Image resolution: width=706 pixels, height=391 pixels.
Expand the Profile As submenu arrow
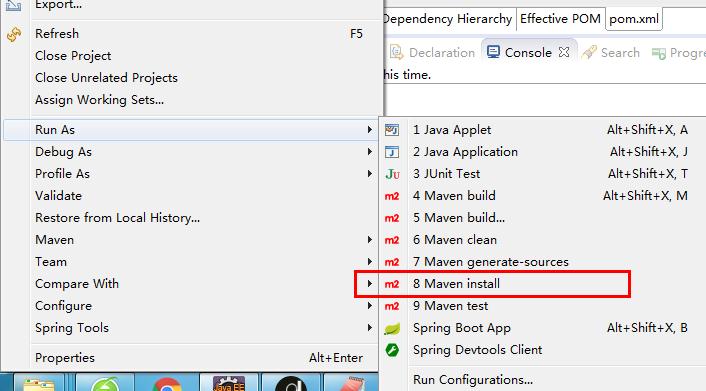[370, 174]
